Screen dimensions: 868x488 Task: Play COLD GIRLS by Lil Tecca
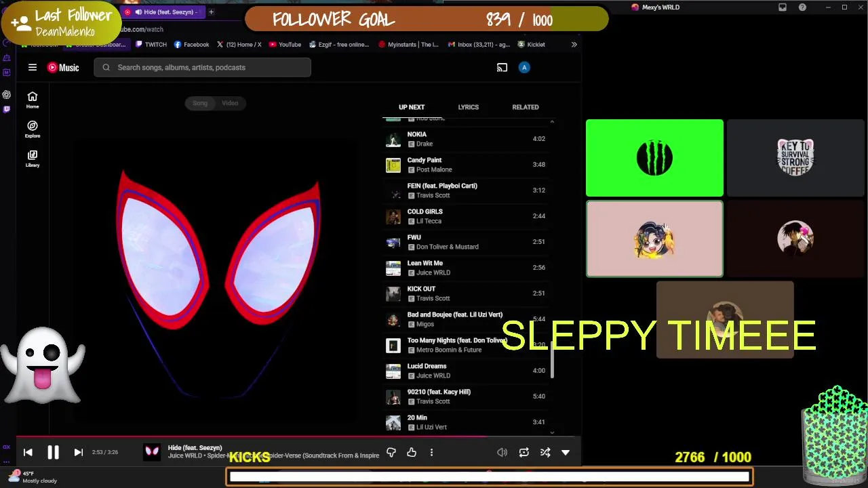(468, 216)
